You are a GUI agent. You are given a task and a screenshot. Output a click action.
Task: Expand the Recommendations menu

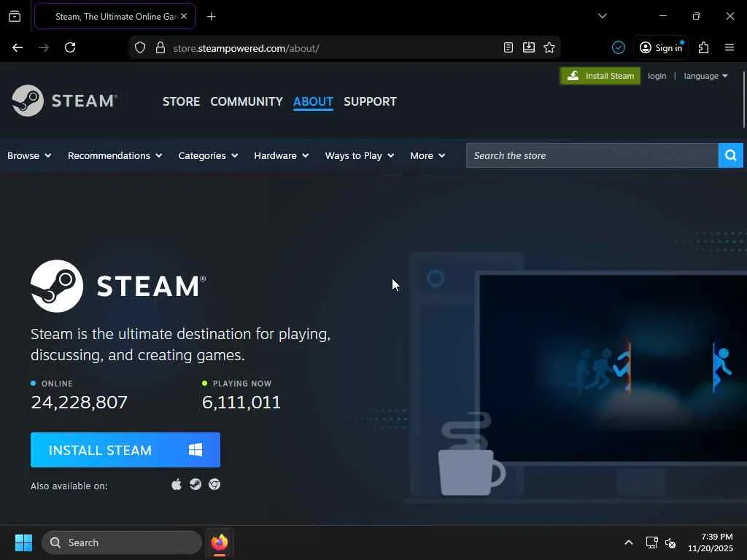pos(115,156)
